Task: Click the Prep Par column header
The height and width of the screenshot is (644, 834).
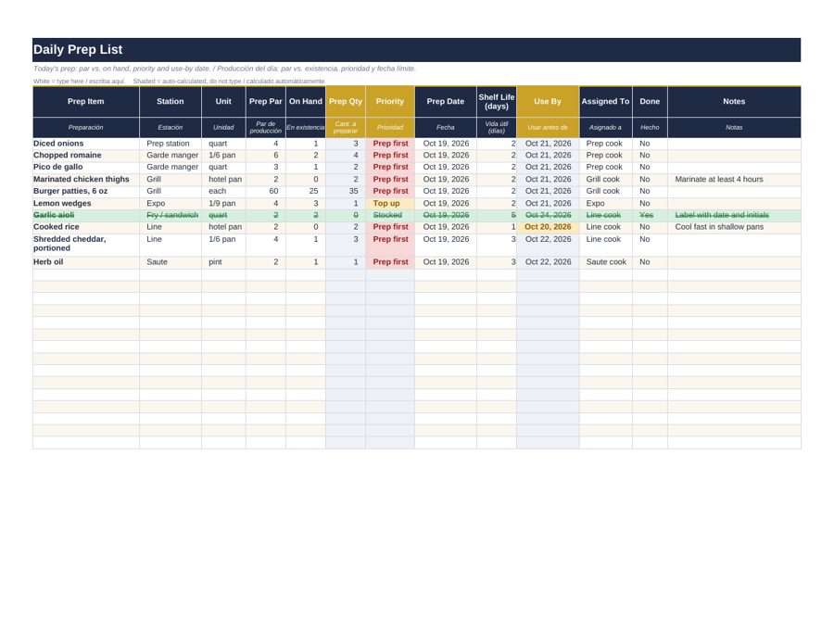Action: [x=265, y=101]
